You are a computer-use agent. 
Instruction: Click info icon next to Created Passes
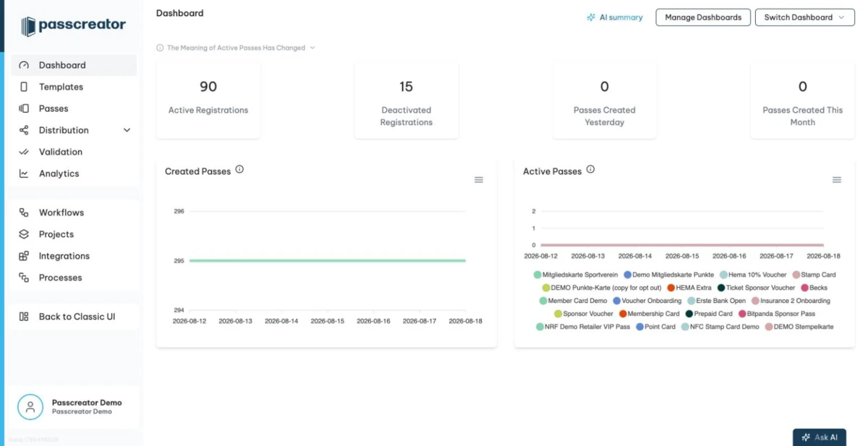[x=239, y=169]
